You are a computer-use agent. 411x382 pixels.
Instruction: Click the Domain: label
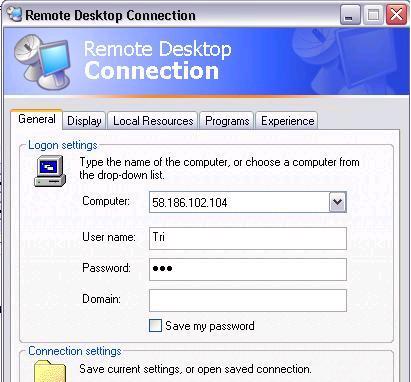[x=101, y=299]
